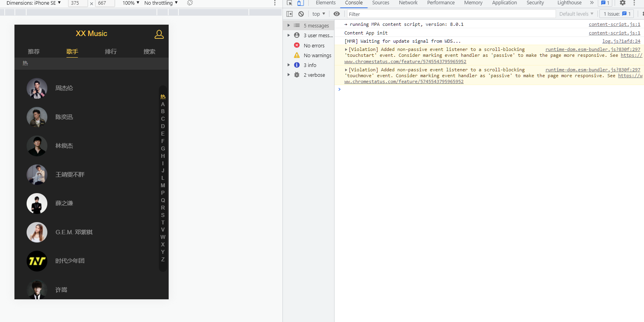Open the 搜索 tab in XX Music
The height and width of the screenshot is (322, 644).
coord(149,51)
